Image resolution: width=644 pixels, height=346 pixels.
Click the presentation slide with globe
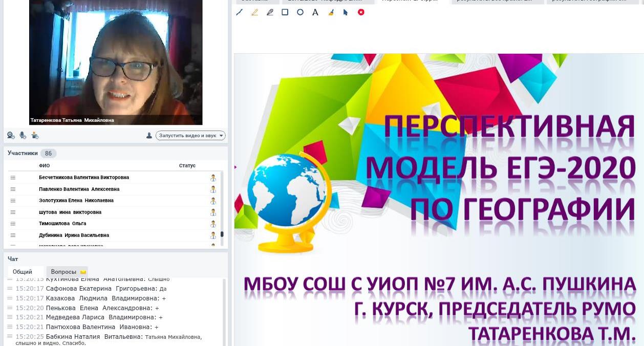(x=439, y=200)
